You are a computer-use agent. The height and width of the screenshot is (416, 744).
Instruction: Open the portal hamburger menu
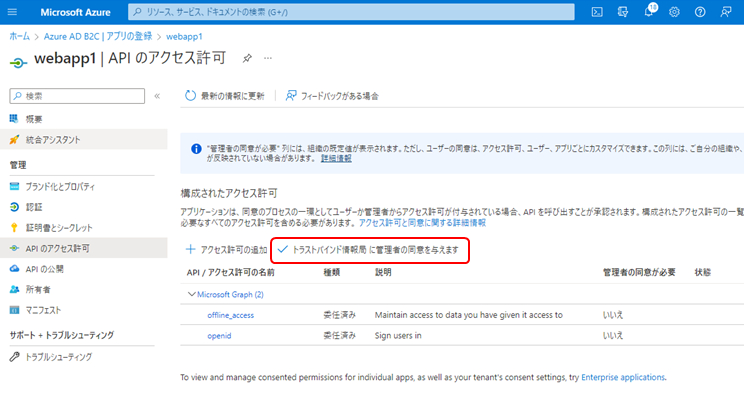[x=12, y=12]
